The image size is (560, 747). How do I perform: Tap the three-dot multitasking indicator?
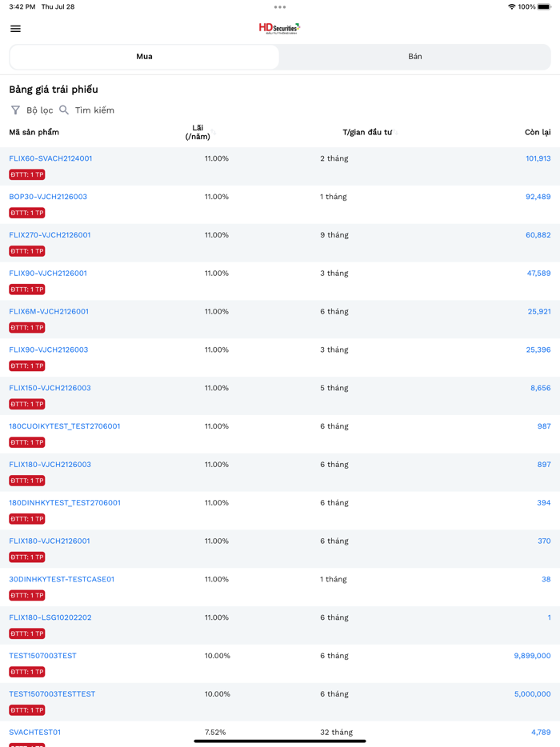point(280,7)
